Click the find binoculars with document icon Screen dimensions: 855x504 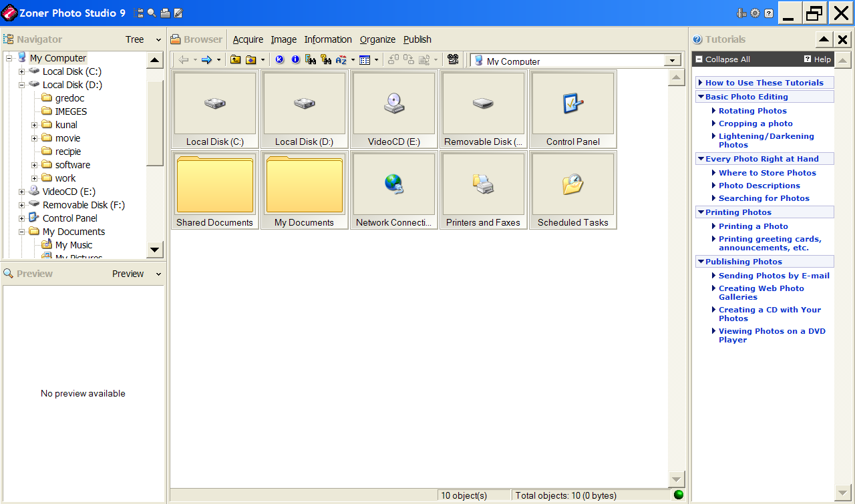pyautogui.click(x=311, y=60)
